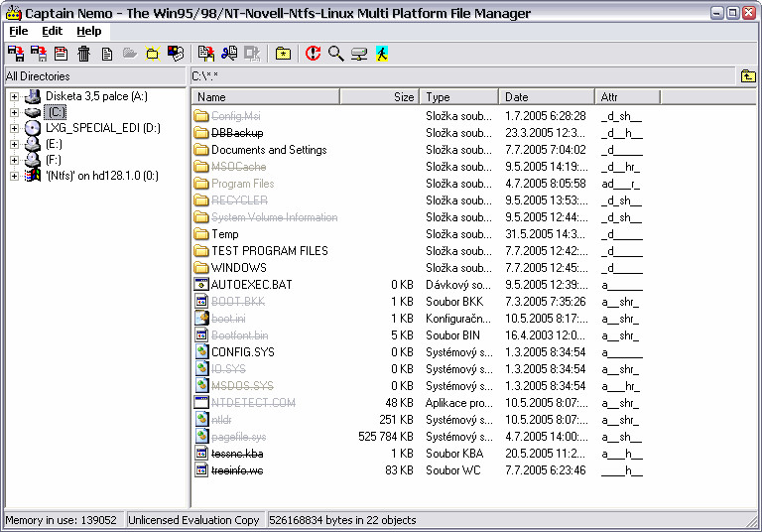Click the folder icon beside WINDOWS
Image resolution: width=762 pixels, height=532 pixels.
point(201,267)
